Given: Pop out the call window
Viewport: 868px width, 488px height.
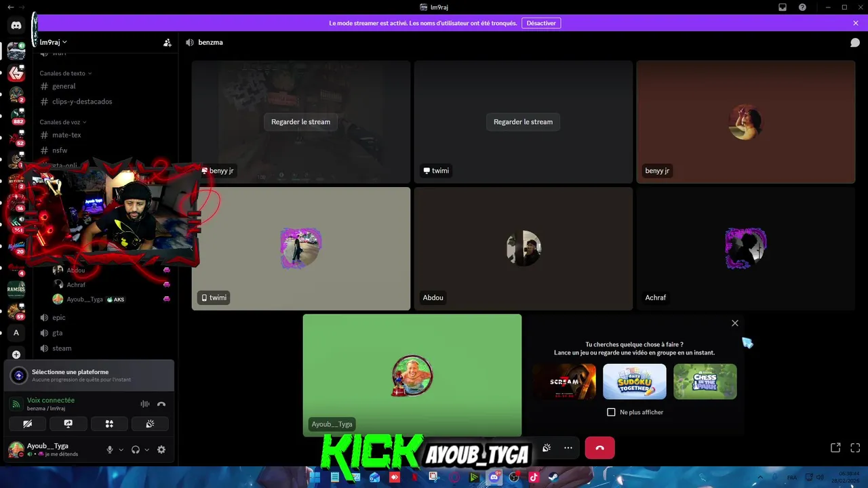Looking at the screenshot, I should point(835,448).
